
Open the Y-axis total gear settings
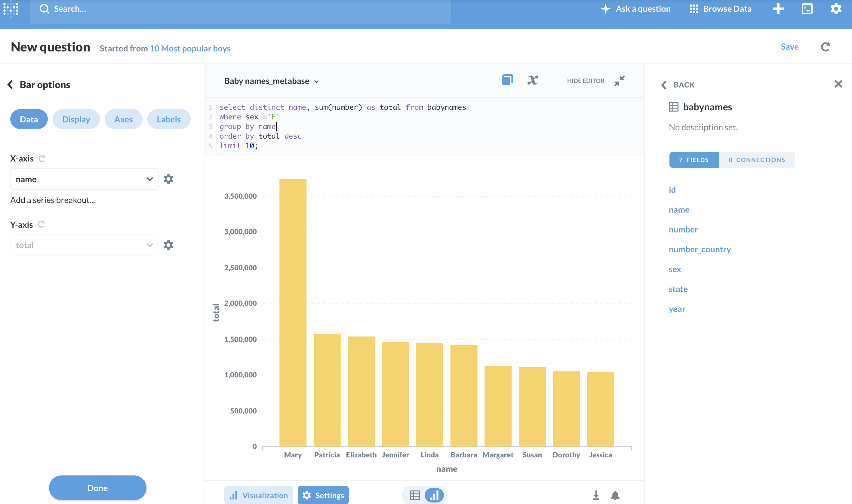(x=168, y=245)
